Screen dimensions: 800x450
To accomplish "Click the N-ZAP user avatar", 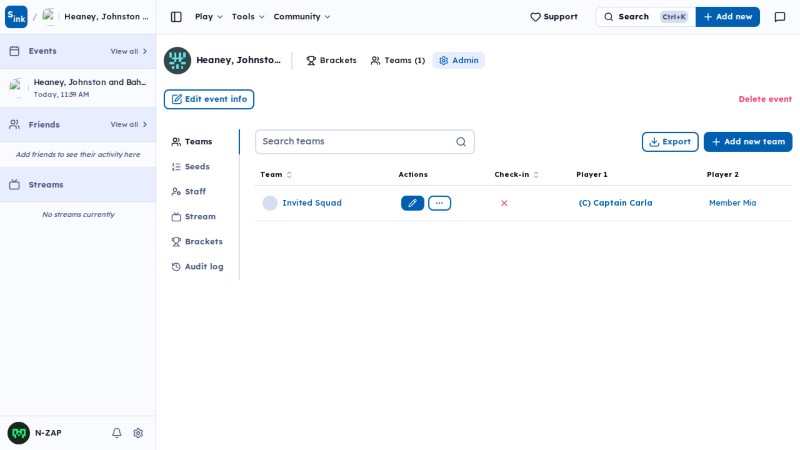I will point(18,433).
